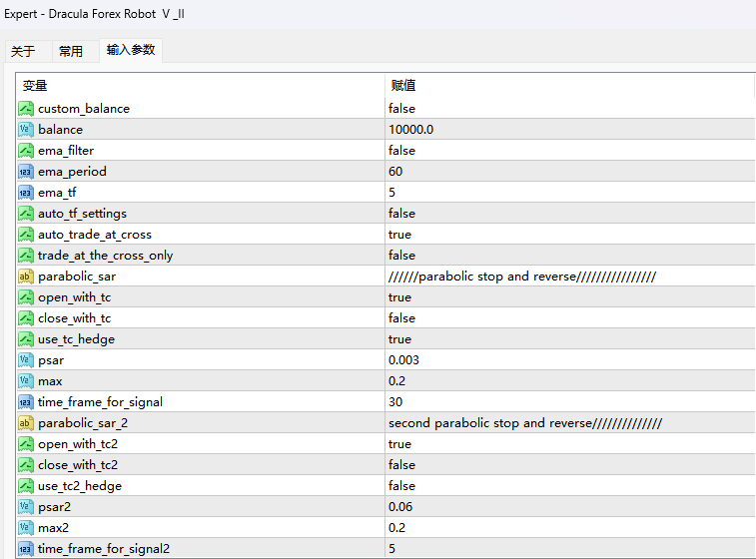Click the use_tc2_hedge boolean type icon
The height and width of the screenshot is (559, 756).
(26, 486)
